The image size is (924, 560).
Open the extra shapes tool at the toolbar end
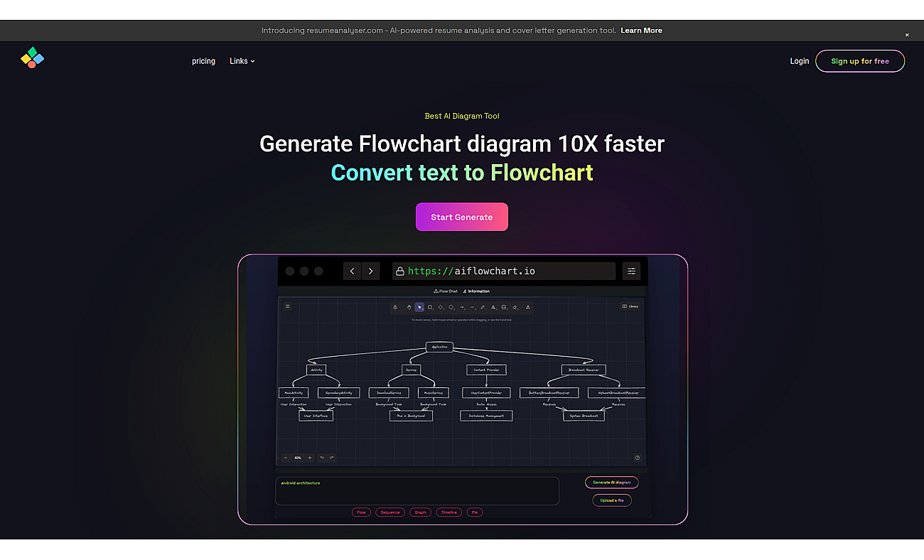tap(527, 307)
